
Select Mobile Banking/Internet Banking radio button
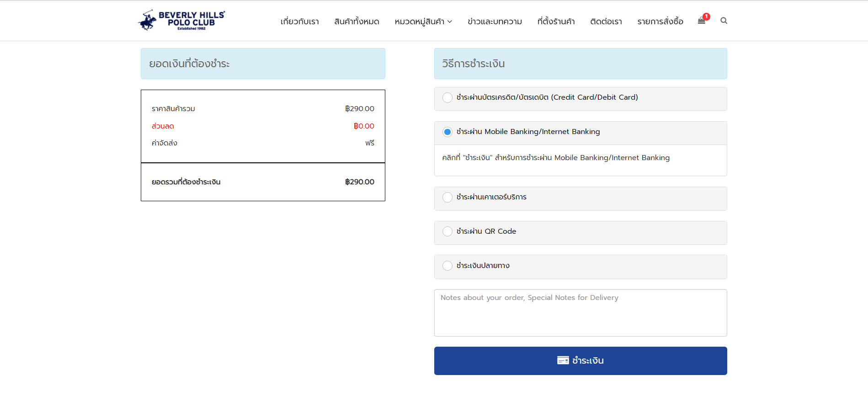point(447,132)
